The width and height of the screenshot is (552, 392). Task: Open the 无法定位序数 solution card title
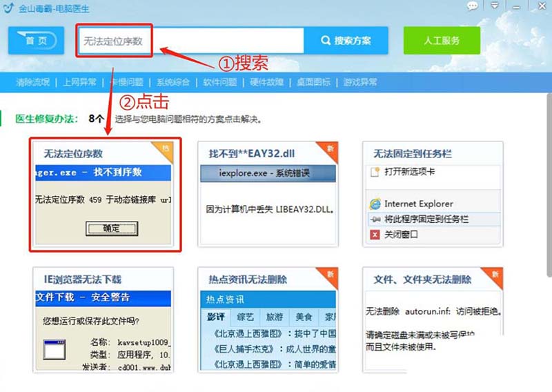73,154
